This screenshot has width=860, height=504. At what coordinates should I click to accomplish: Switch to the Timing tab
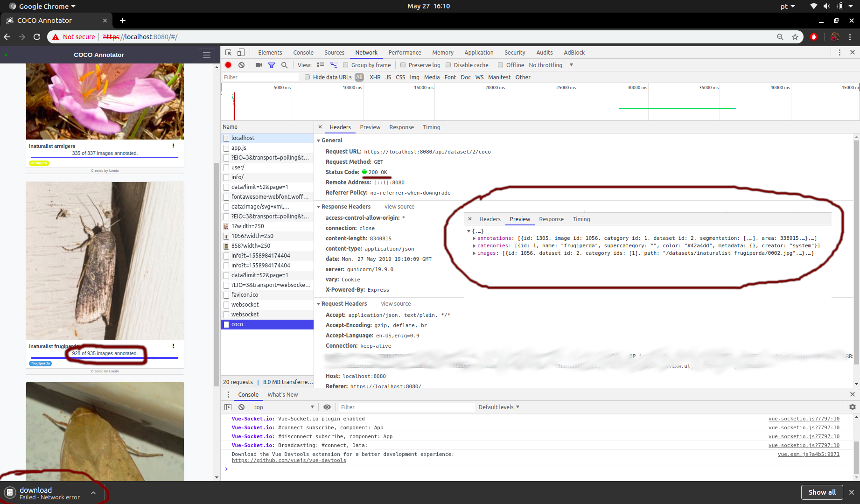tap(431, 127)
